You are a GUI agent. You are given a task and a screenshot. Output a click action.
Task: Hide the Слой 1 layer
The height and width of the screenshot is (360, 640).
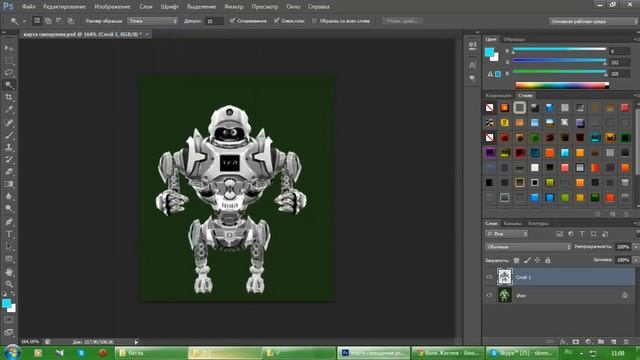489,277
